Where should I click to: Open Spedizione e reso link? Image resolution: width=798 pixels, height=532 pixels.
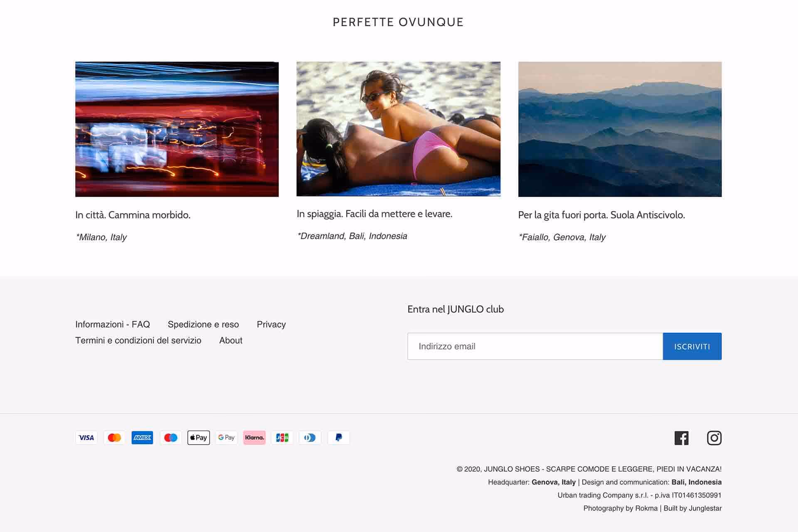coord(203,324)
